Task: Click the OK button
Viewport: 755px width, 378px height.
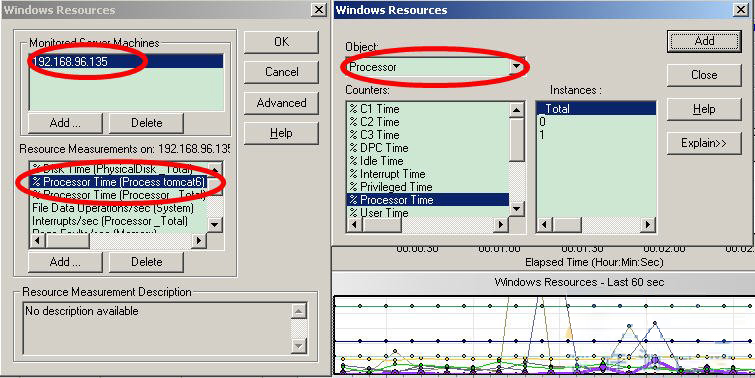Action: [x=281, y=42]
